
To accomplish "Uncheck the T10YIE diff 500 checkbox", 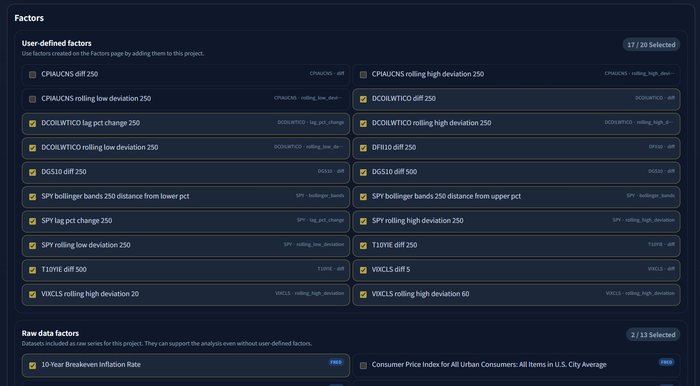I will [x=33, y=270].
